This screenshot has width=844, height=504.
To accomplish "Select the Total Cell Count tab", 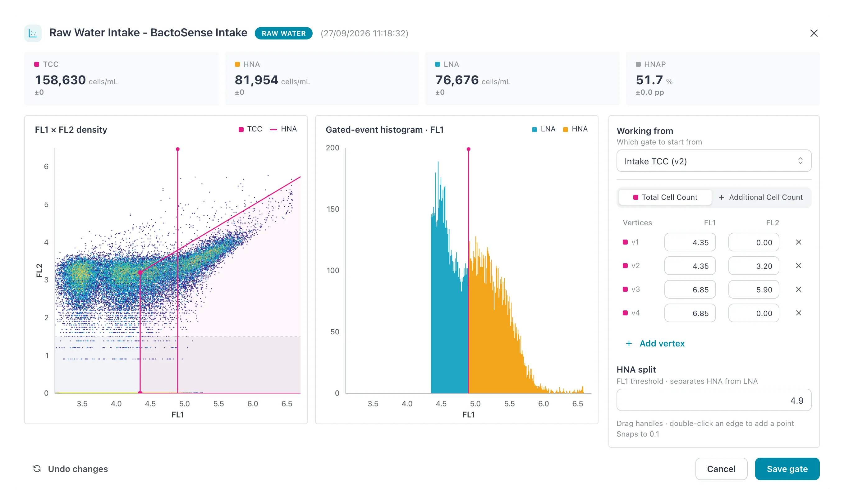I will [x=665, y=197].
